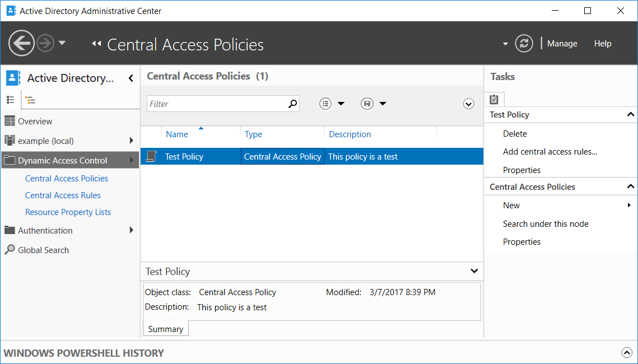The width and height of the screenshot is (638, 364).
Task: Select the Authentication node
Action: [x=45, y=230]
